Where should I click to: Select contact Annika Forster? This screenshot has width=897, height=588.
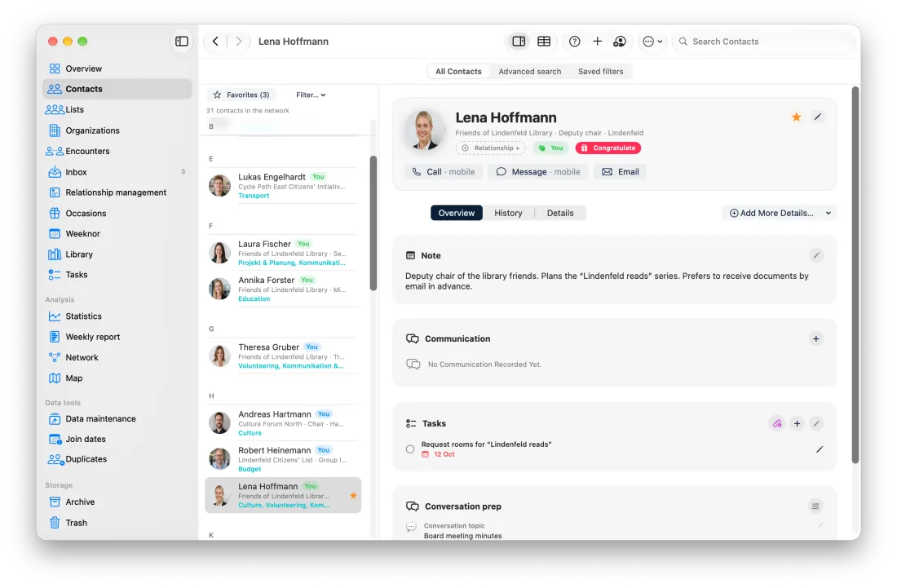[283, 289]
